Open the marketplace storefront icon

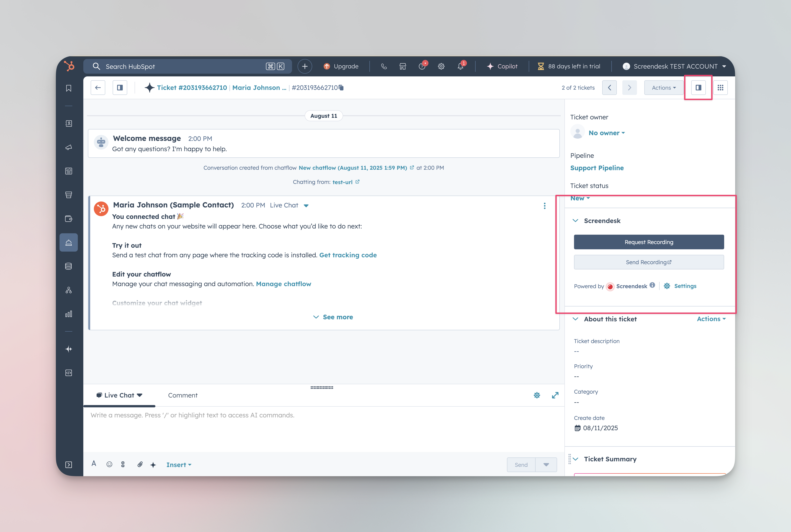[403, 67]
